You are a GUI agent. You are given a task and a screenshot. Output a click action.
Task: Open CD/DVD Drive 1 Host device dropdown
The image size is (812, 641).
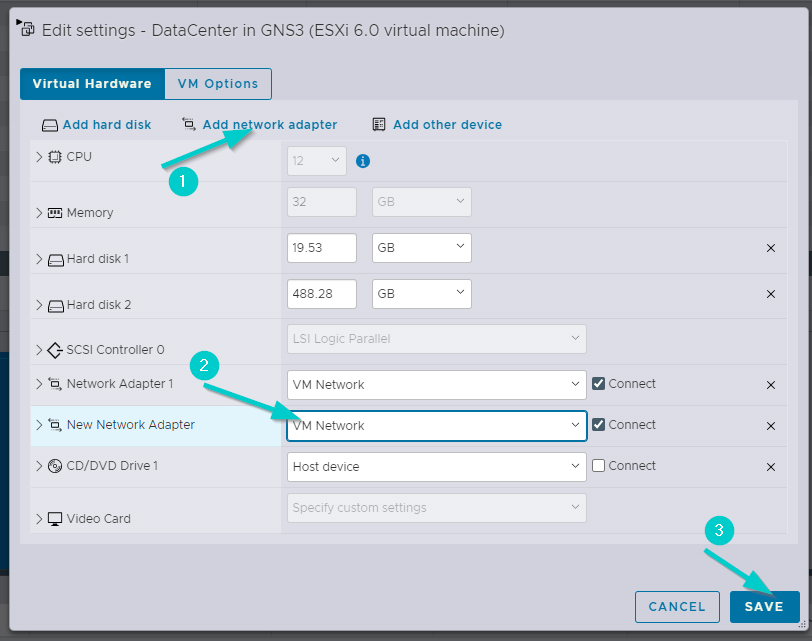436,467
